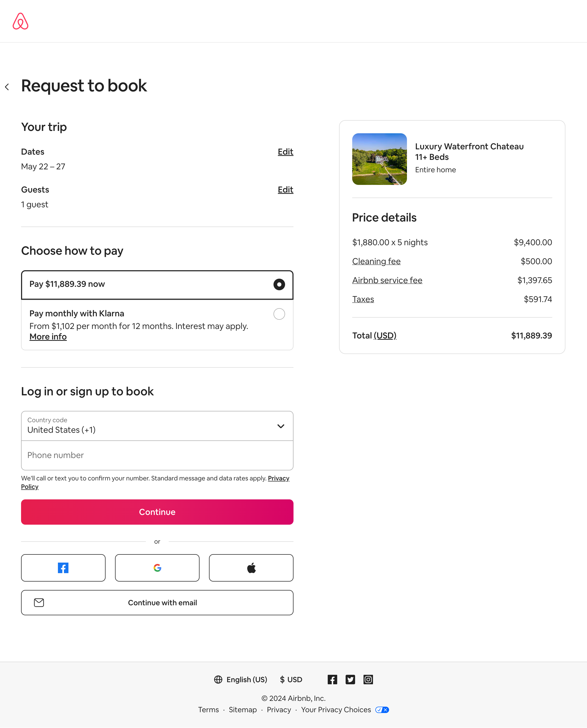Image resolution: width=587 pixels, height=728 pixels.
Task: Sign in with the Apple icon button
Action: click(x=251, y=568)
